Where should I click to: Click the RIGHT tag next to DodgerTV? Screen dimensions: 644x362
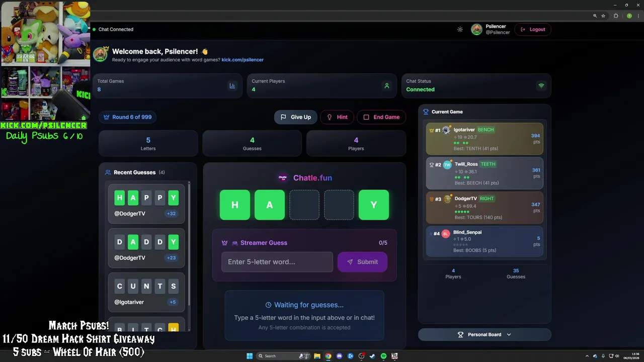pos(487,199)
